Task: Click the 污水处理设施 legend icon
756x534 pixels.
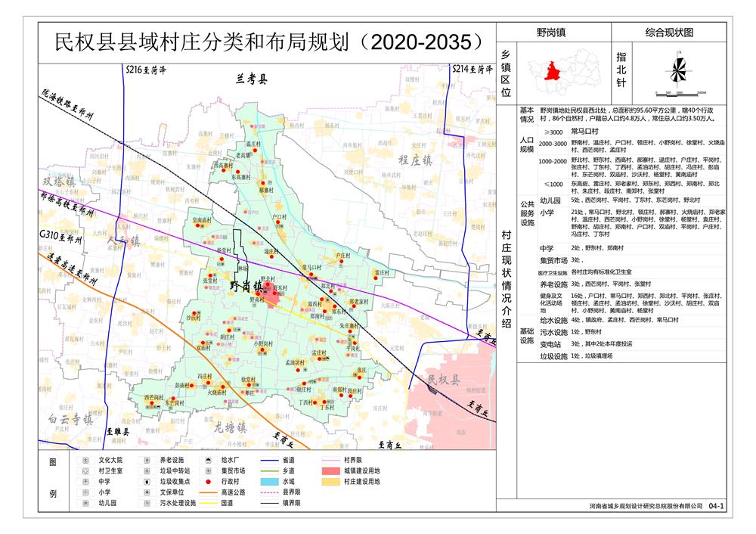Action: coord(147,503)
